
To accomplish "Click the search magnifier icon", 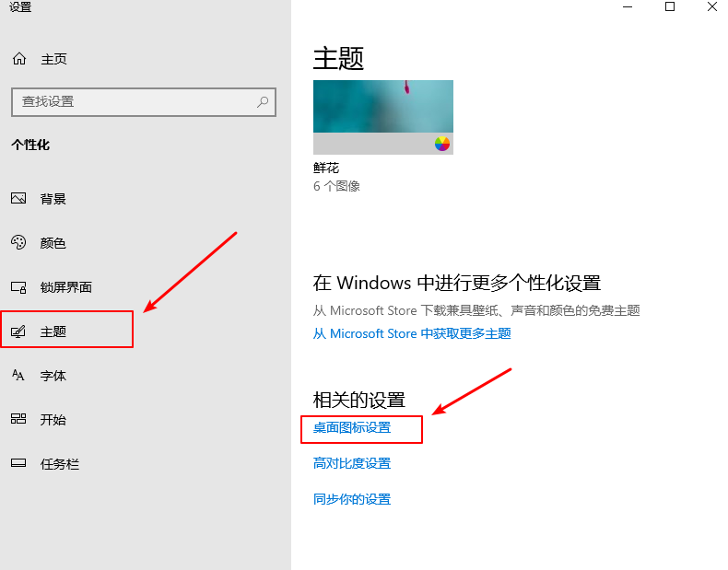I will (263, 101).
